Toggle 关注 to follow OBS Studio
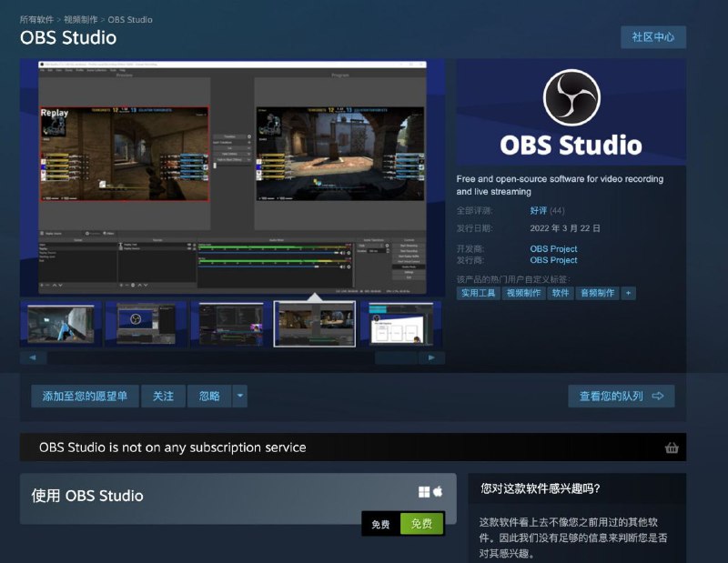 pos(163,396)
